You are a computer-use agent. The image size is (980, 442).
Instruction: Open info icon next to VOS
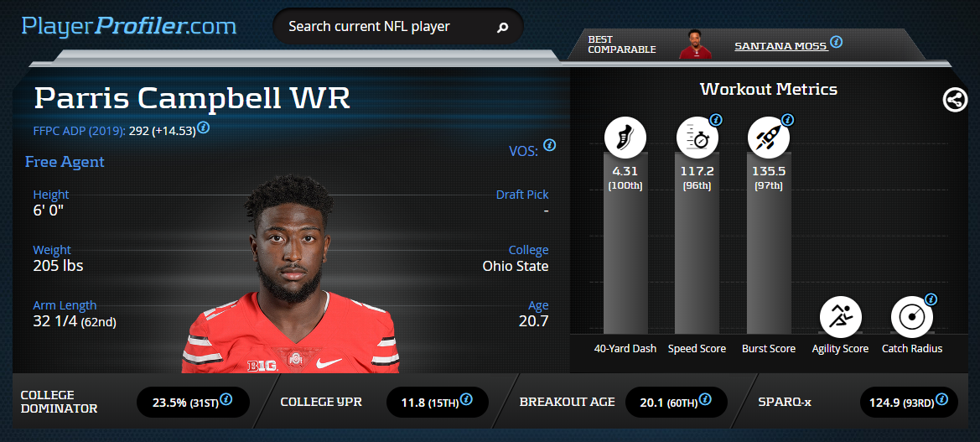point(549,145)
